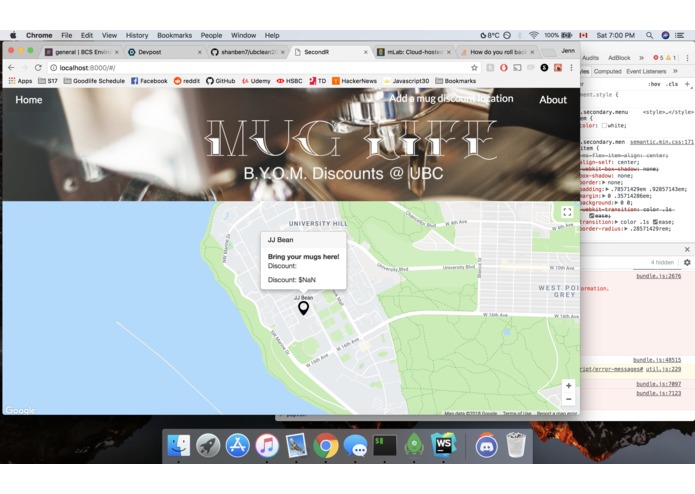This screenshot has width=695, height=494.
Task: Open bundle.js:2676 console source link
Action: pos(659,276)
